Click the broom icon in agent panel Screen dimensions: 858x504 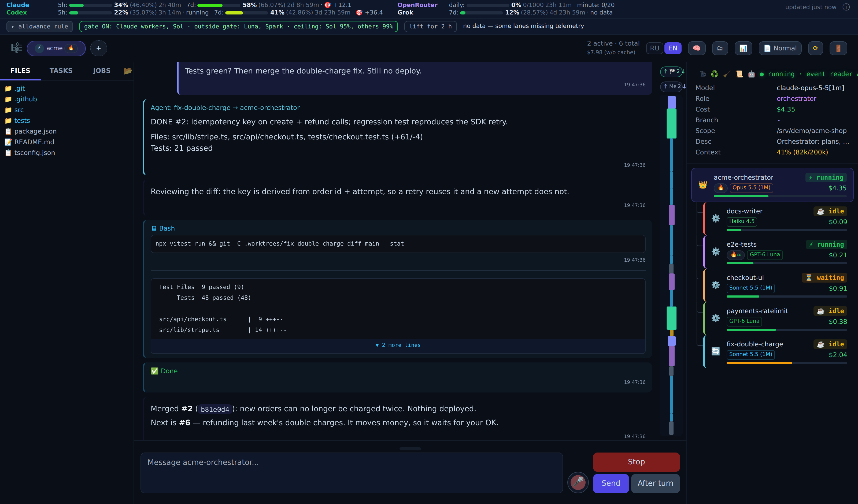727,74
